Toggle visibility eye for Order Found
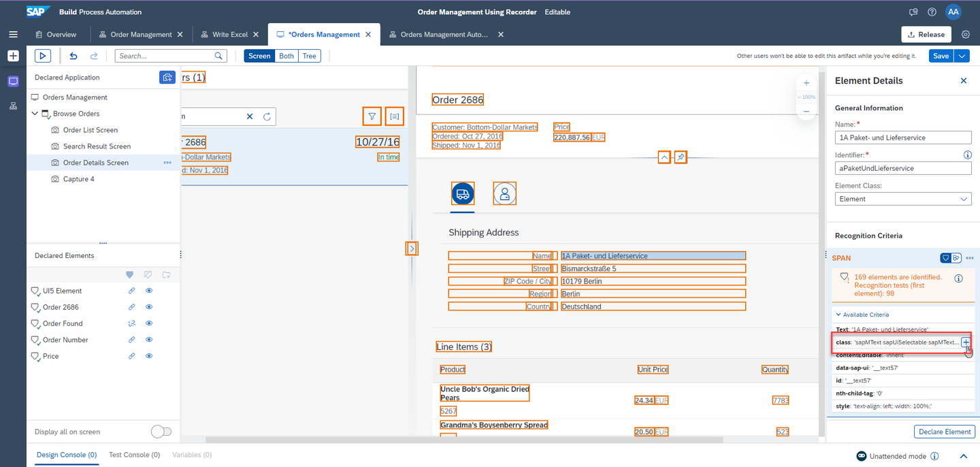980x467 pixels. coord(149,323)
